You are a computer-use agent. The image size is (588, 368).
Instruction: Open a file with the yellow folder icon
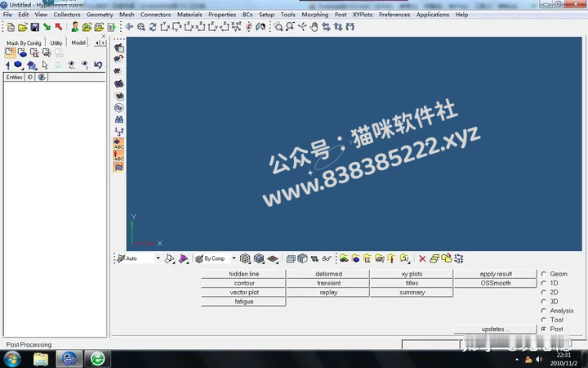point(23,27)
